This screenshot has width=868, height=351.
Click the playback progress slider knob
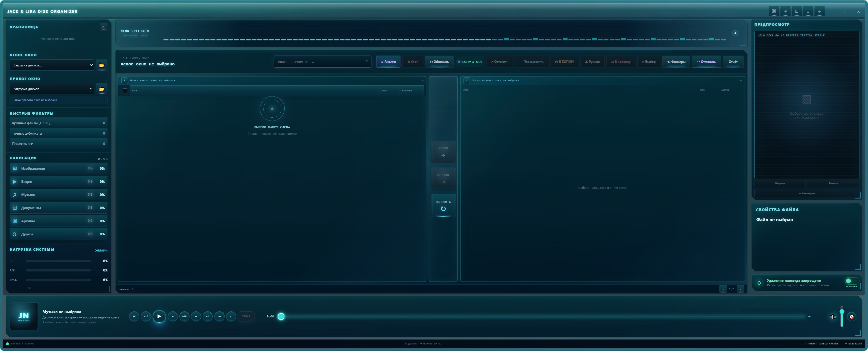(281, 316)
